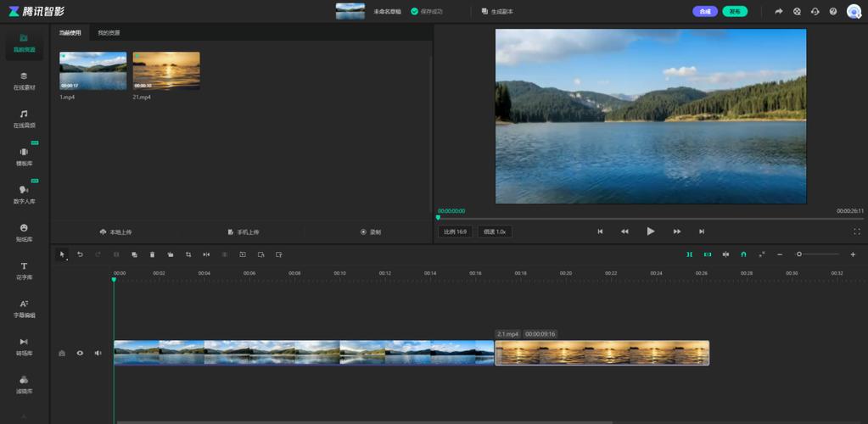
Task: Enter fullscreen preview mode
Action: tap(856, 232)
